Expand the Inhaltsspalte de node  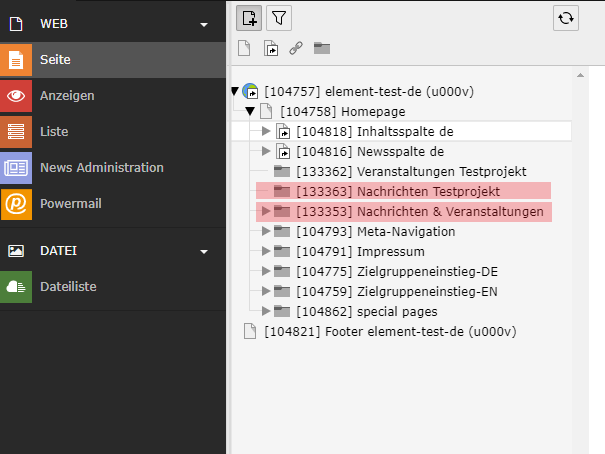(x=266, y=131)
